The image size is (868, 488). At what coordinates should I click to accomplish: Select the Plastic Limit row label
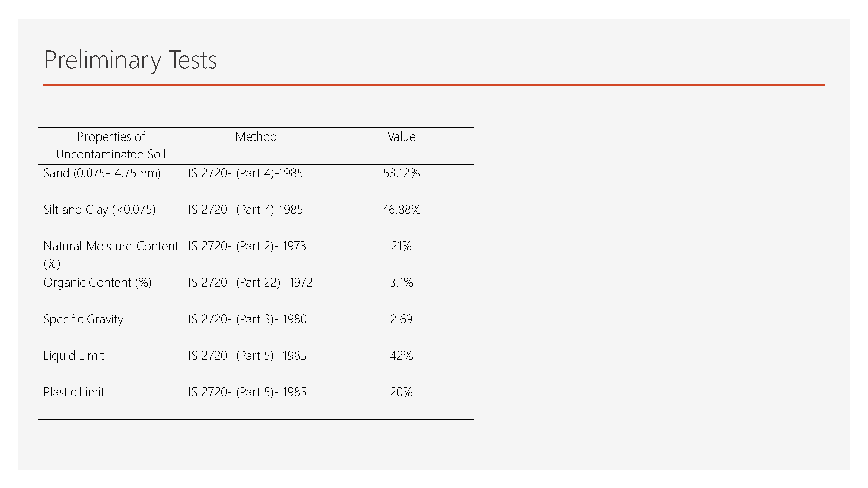(74, 392)
